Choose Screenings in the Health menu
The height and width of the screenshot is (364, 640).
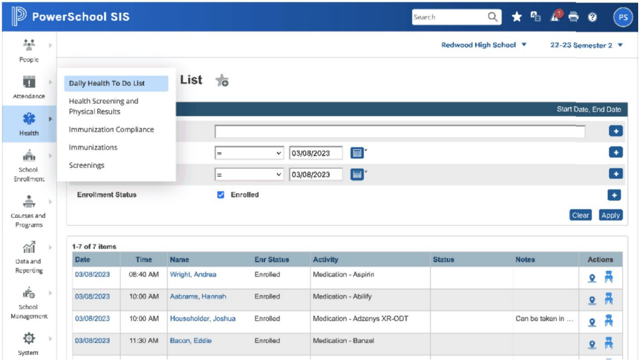86,165
